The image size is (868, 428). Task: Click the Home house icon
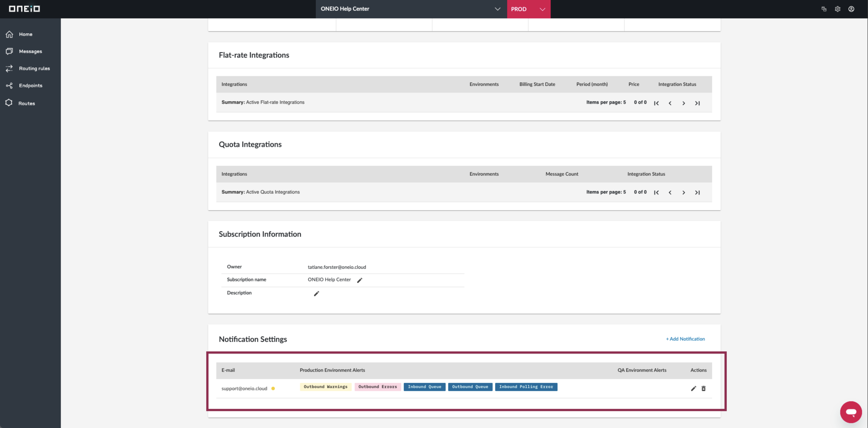coord(9,34)
